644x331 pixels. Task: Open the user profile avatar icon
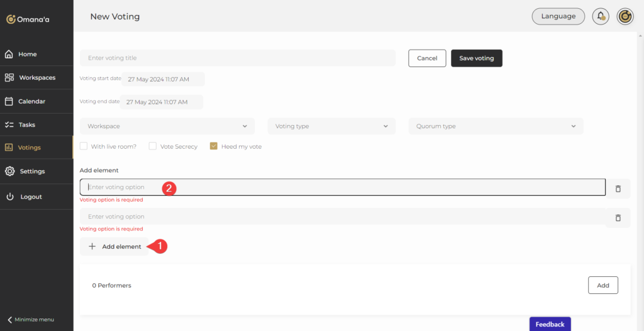click(625, 16)
